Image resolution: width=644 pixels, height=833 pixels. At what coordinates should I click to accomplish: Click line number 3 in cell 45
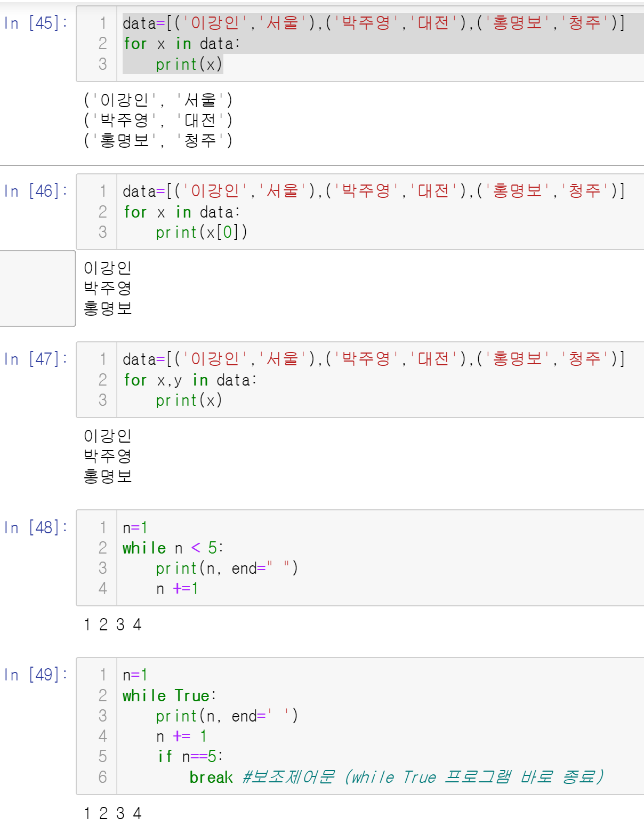[x=103, y=65]
